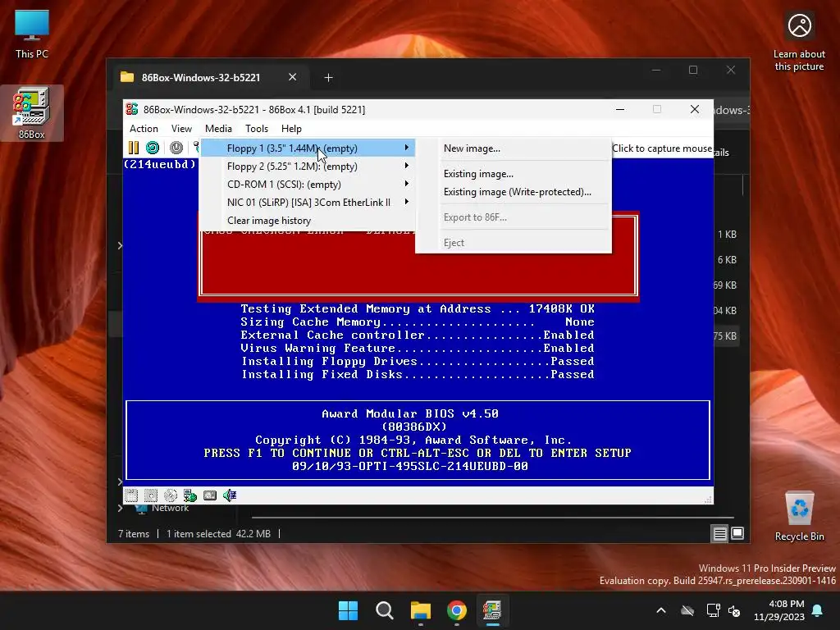
Task: Open the clock and date flyout
Action: tap(779, 610)
